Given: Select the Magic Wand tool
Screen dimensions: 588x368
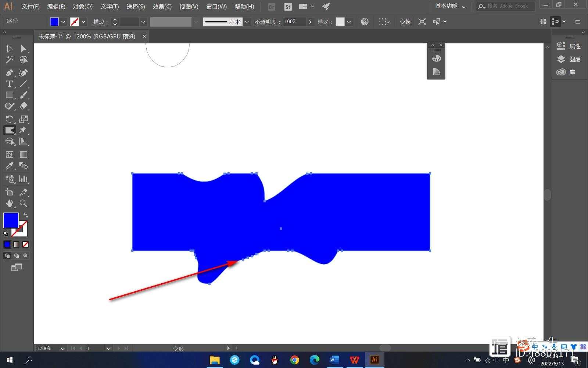Looking at the screenshot, I should (10, 60).
